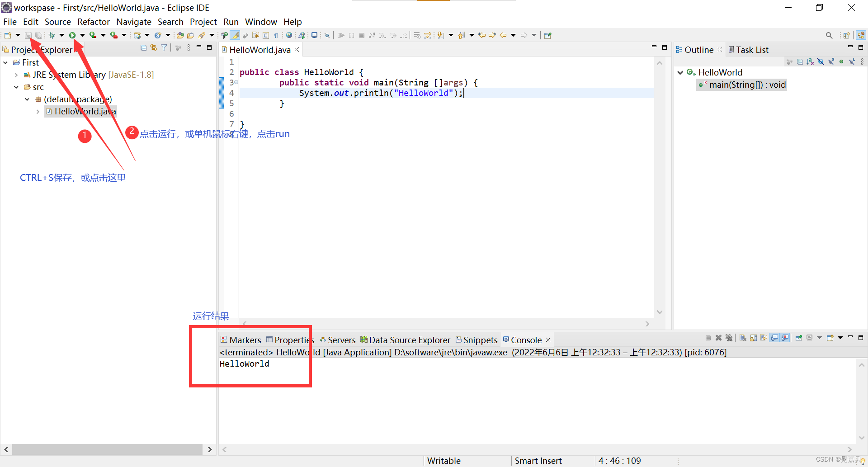Collapse the src folder node
Screen dimensions: 868x467
pyautogui.click(x=16, y=87)
